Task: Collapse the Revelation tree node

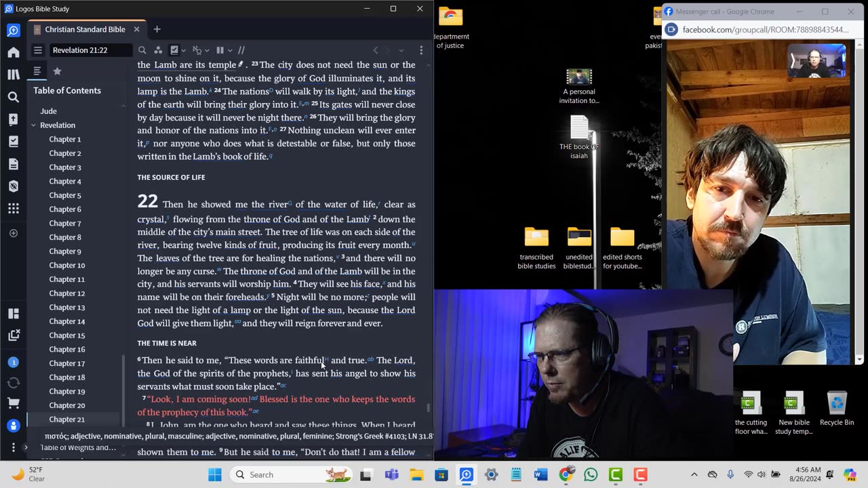Action: click(33, 125)
